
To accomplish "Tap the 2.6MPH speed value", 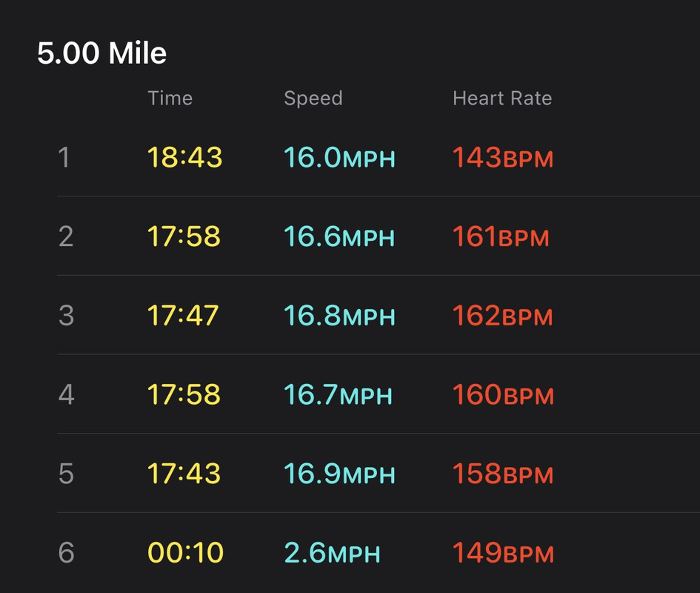I will 332,553.
